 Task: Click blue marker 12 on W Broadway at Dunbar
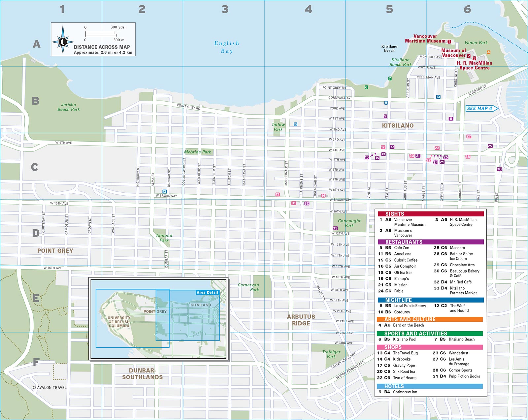[x=165, y=191]
